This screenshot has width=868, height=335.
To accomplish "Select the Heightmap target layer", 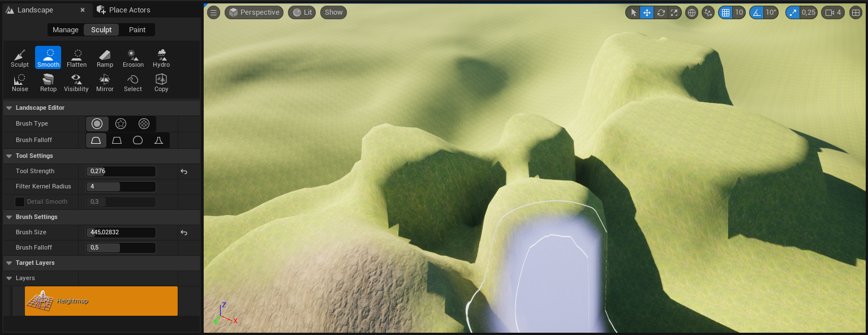I will [101, 301].
